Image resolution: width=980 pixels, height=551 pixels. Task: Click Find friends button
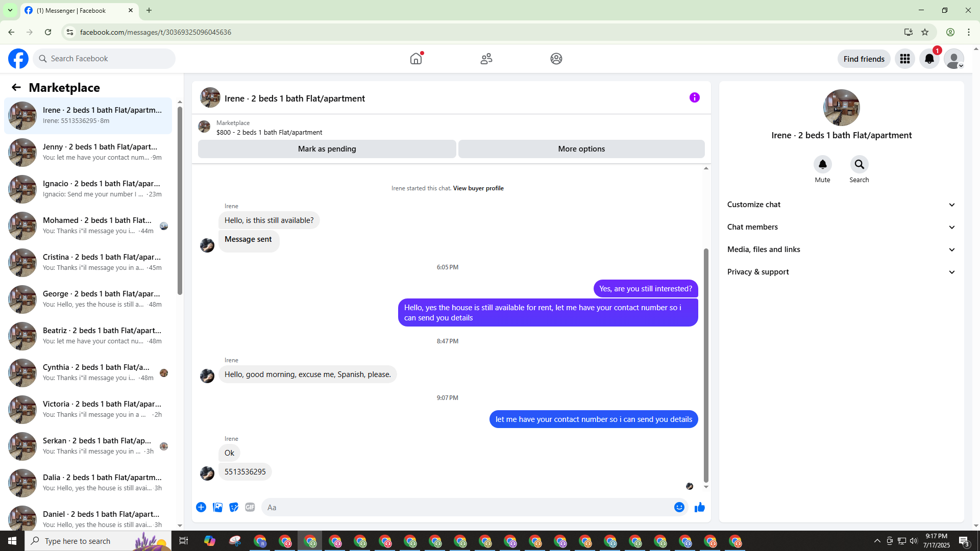pyautogui.click(x=864, y=59)
